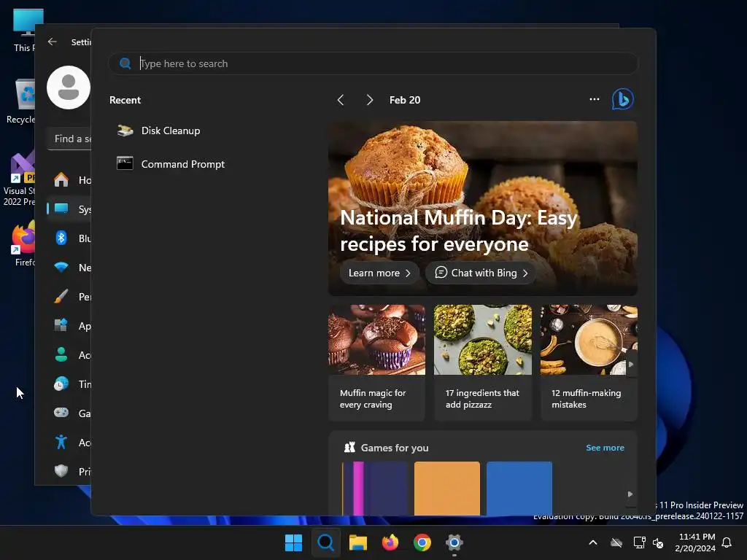The image size is (747, 560).
Task: Open Accounts person icon in Settings sidebar
Action: click(61, 355)
